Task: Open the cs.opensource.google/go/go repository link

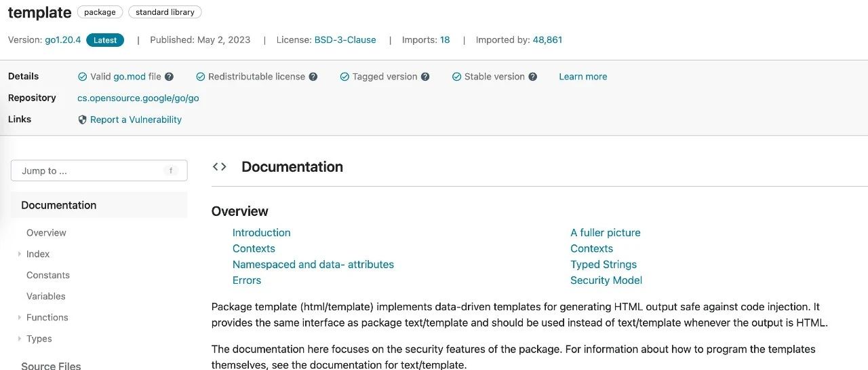Action: [x=138, y=98]
